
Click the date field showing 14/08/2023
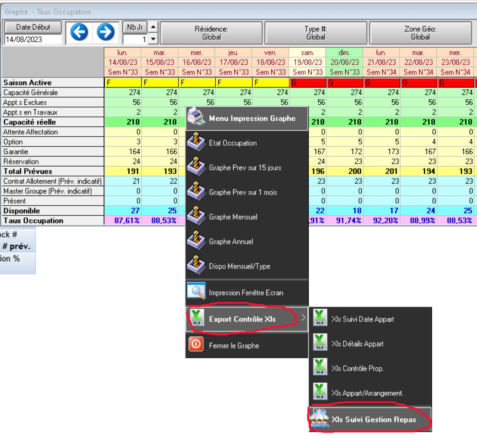click(x=33, y=39)
